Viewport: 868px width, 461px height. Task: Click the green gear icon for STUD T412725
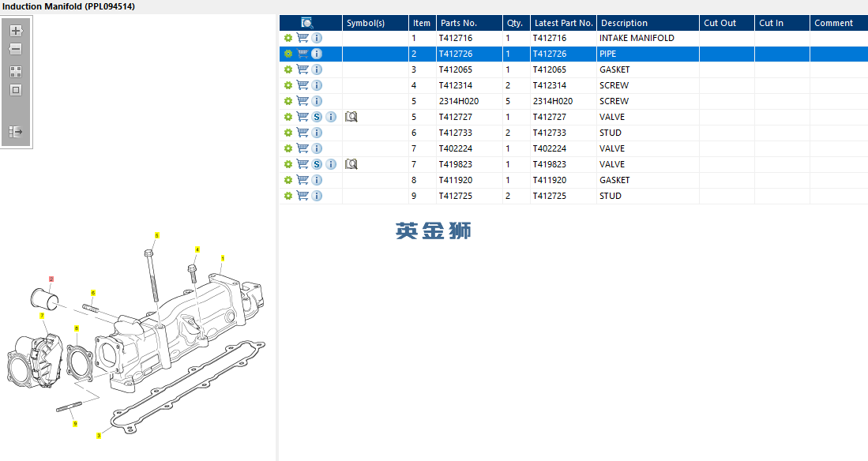[287, 196]
